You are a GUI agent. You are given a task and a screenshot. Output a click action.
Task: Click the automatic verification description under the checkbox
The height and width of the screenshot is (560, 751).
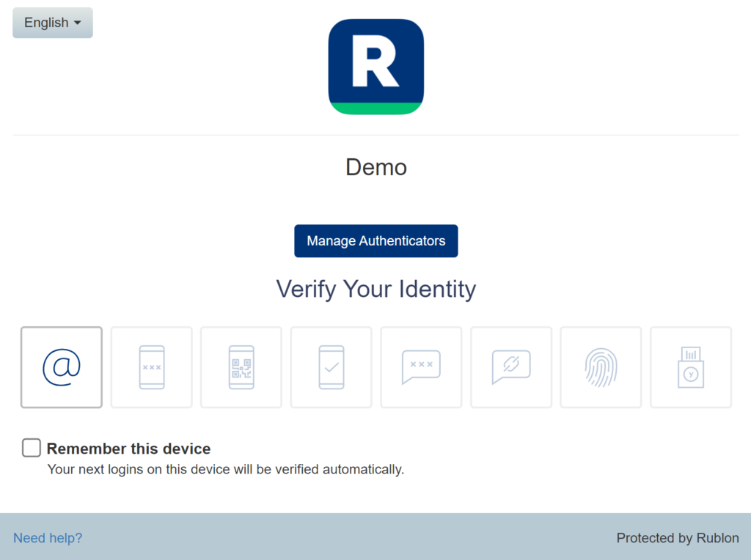tap(226, 470)
